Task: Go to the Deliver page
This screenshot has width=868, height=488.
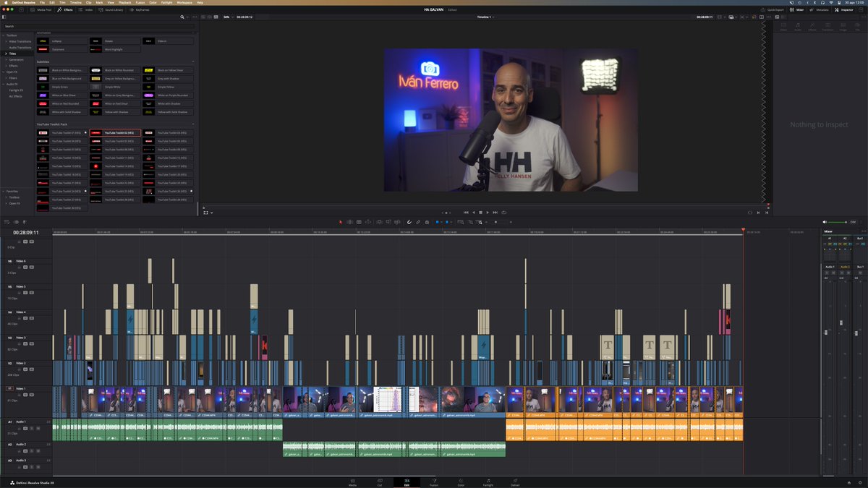Action: 514,482
